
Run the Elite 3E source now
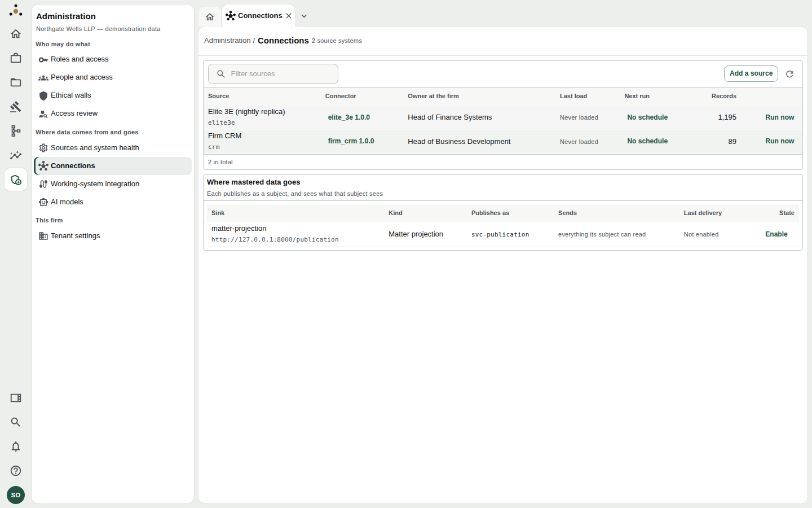point(780,117)
